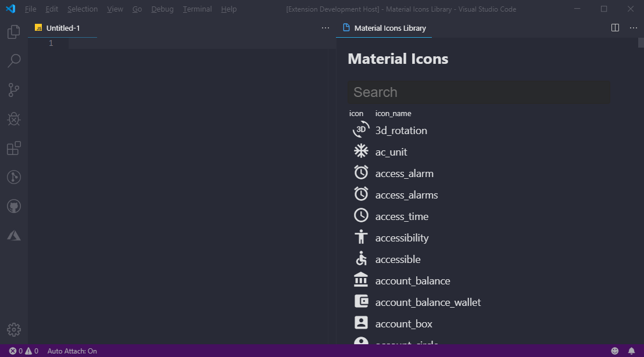Open the Selection menu

click(x=83, y=9)
